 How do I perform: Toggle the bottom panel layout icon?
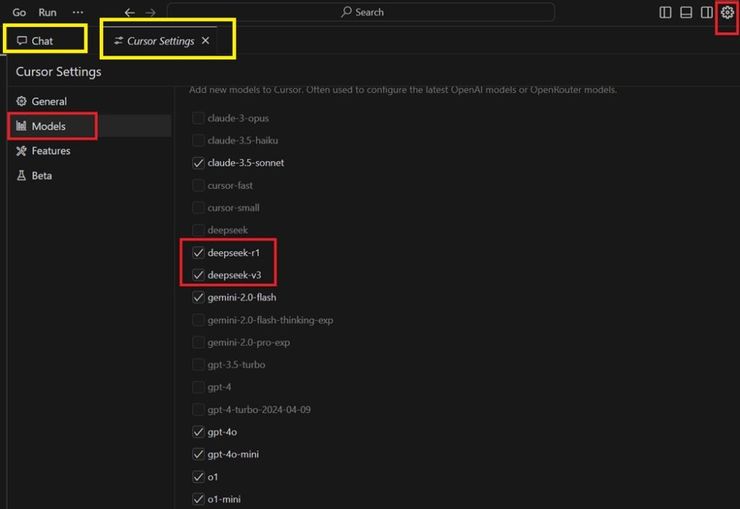tap(686, 13)
